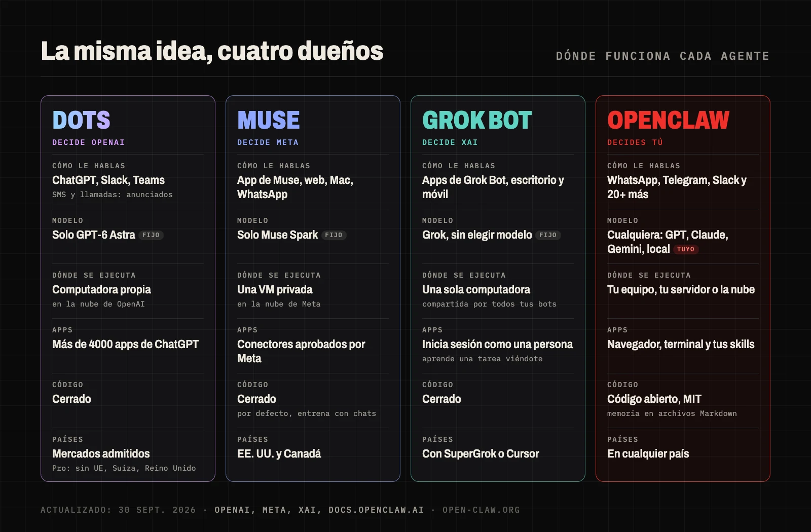Click "DÓNDE SE EJECUTA" label in MUSE card
The image size is (811, 532).
click(279, 275)
